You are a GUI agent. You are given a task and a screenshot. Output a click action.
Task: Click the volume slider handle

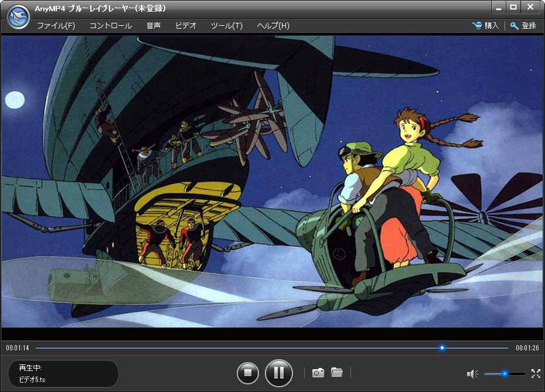coord(505,374)
